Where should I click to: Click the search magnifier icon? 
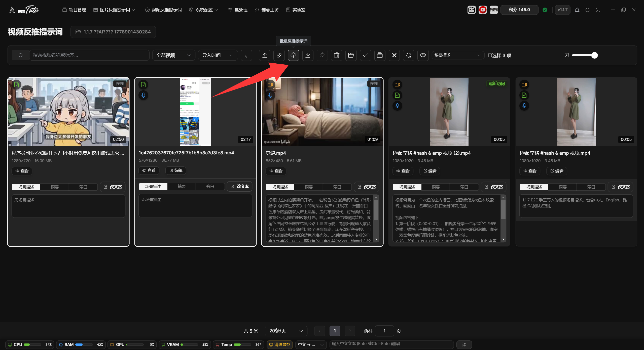pyautogui.click(x=21, y=55)
